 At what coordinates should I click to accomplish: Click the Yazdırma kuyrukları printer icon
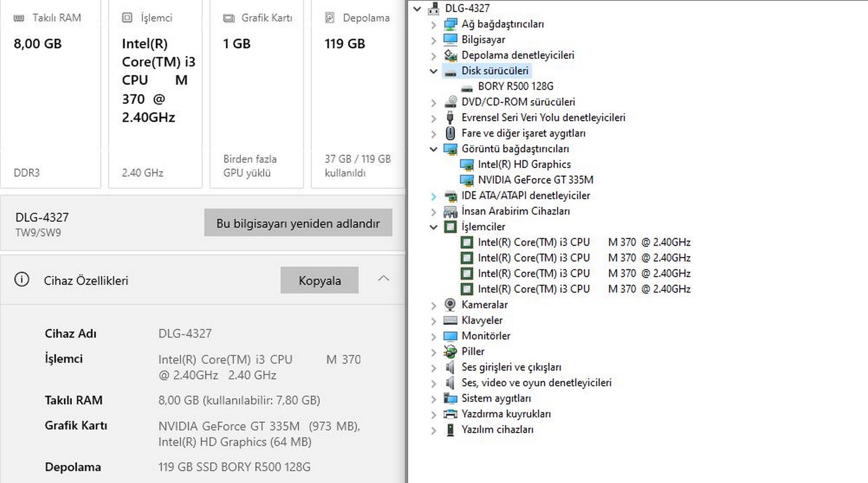point(450,414)
